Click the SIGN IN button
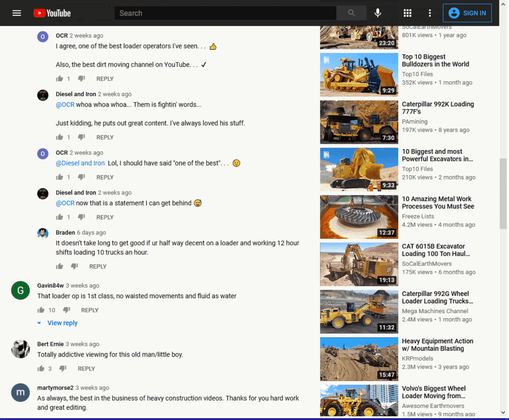 [x=467, y=13]
